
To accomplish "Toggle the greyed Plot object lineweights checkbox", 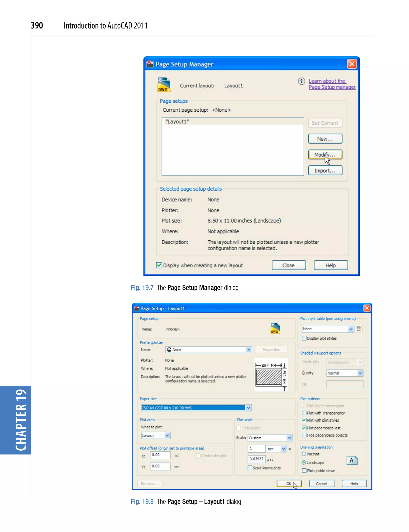I will [x=304, y=405].
